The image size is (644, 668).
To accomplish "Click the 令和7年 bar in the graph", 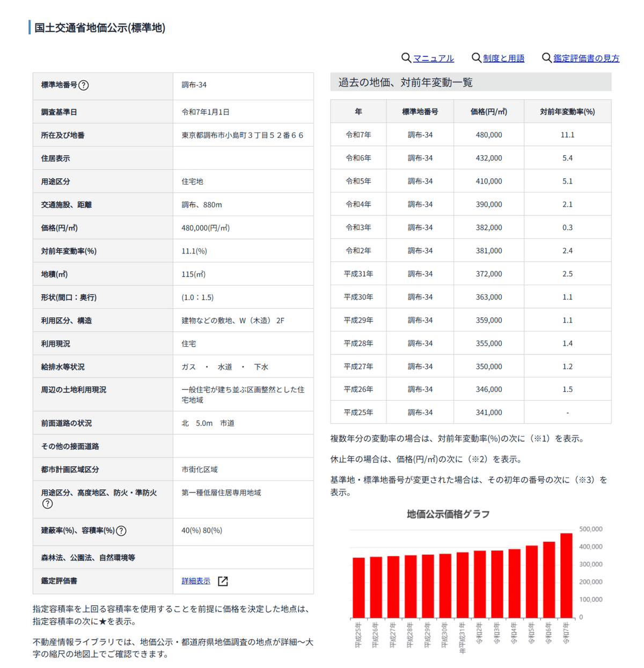I will click(x=566, y=575).
